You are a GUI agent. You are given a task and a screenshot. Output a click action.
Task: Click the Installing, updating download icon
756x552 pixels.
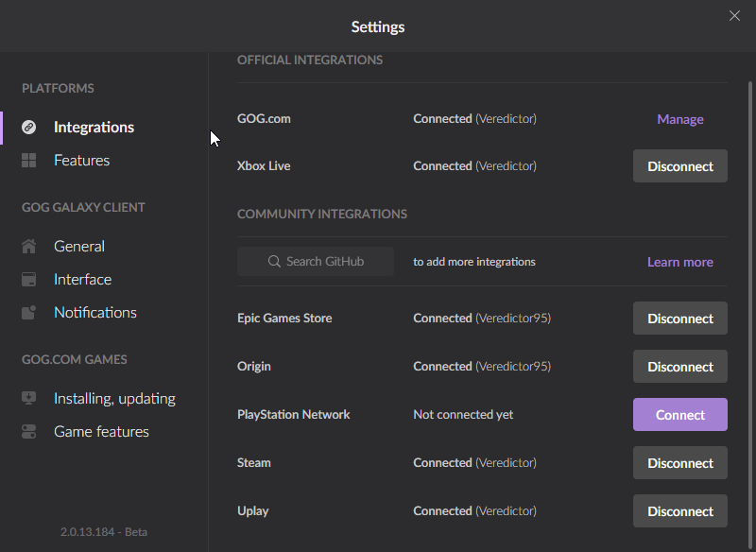point(29,399)
